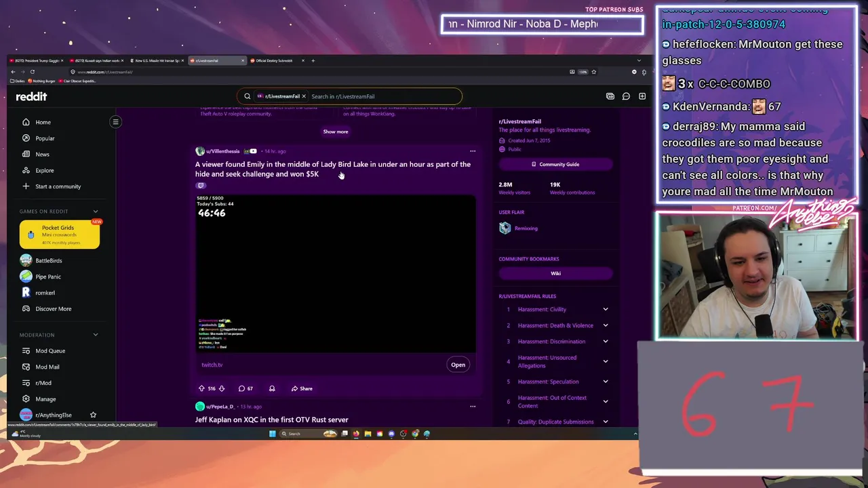The image size is (868, 488).
Task: Upvote the Emily hide and seek post
Action: click(x=201, y=388)
